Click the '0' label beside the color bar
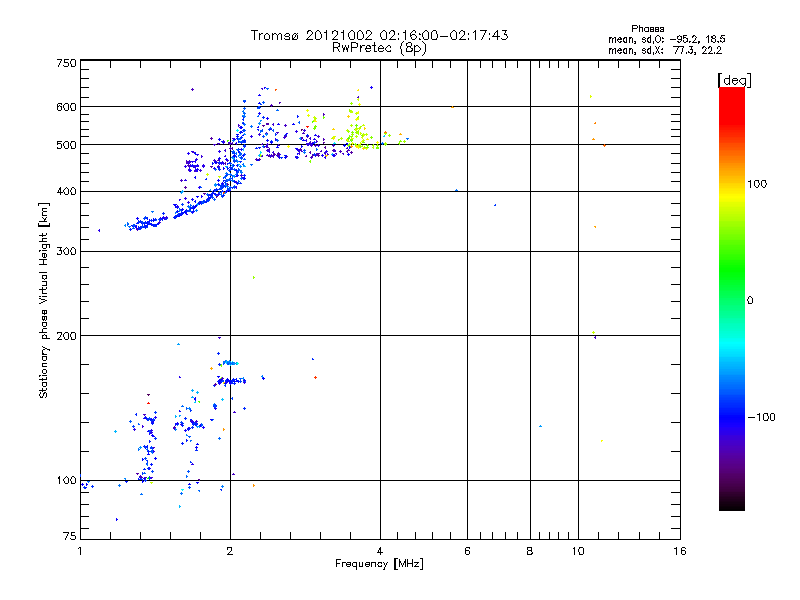This screenshot has width=800, height=600. coord(750,300)
